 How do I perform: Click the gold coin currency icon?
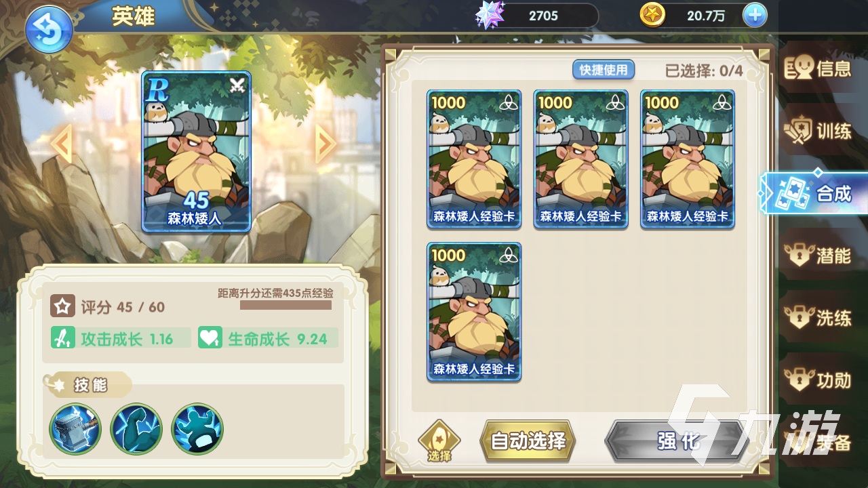click(652, 15)
